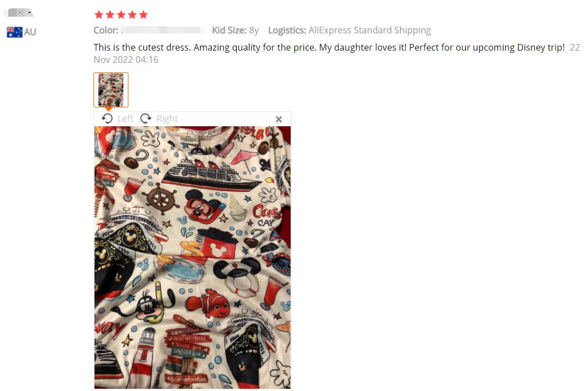Click the blurred Color value
The image size is (588, 391).
(163, 31)
